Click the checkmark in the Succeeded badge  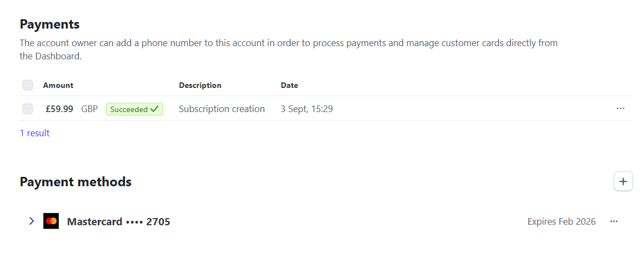pos(154,109)
